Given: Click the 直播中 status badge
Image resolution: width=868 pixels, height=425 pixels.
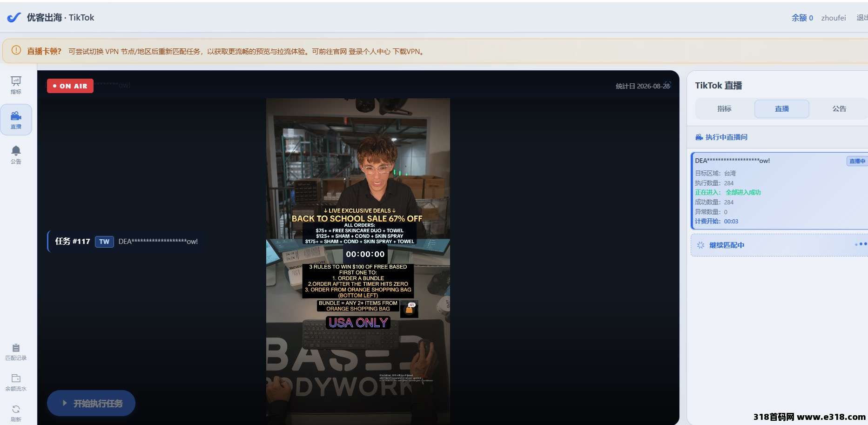Looking at the screenshot, I should click(x=857, y=161).
